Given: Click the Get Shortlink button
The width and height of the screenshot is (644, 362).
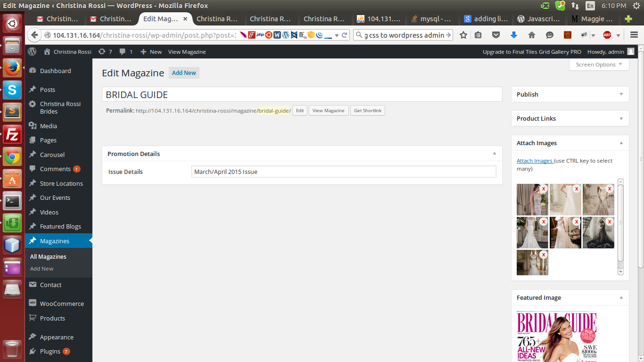Looking at the screenshot, I should click(368, 110).
